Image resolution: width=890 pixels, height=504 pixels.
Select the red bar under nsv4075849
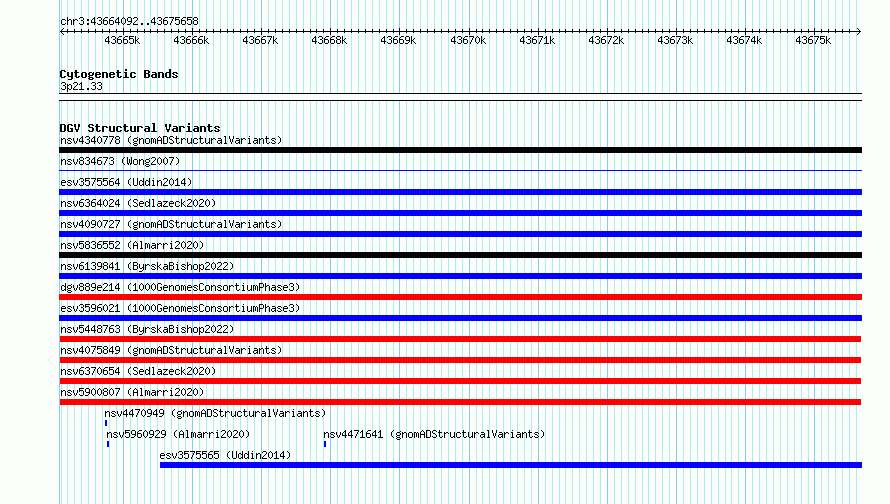[460, 360]
